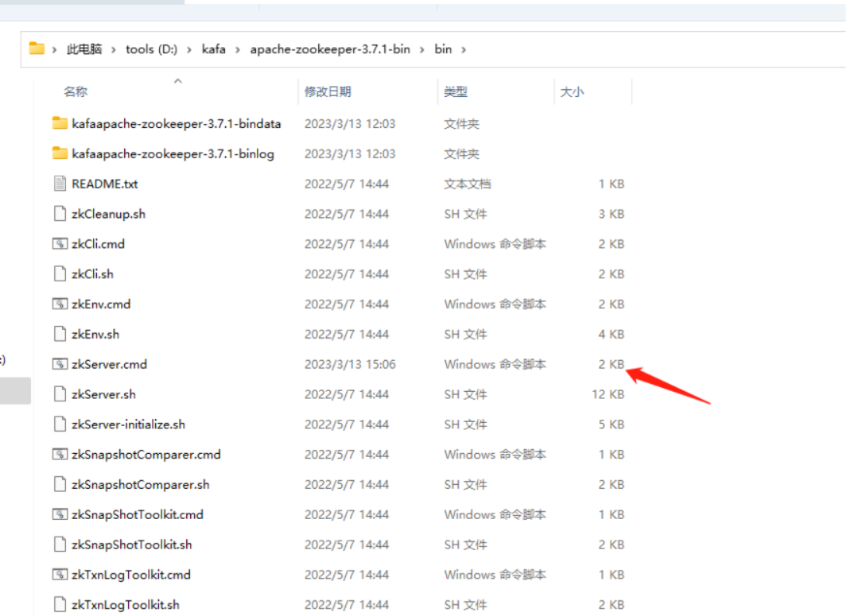This screenshot has height=616, width=859.
Task: Click the zkCli.cmd script icon
Action: 60,244
